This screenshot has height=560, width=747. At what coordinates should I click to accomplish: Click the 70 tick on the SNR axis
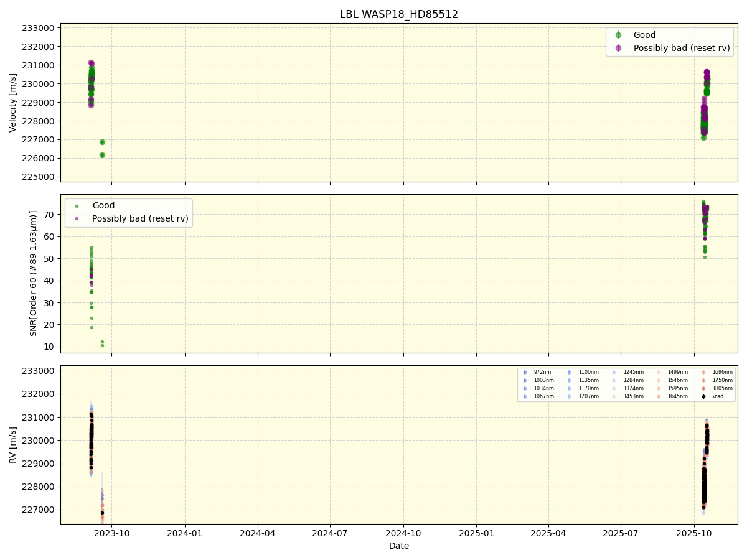50,215
